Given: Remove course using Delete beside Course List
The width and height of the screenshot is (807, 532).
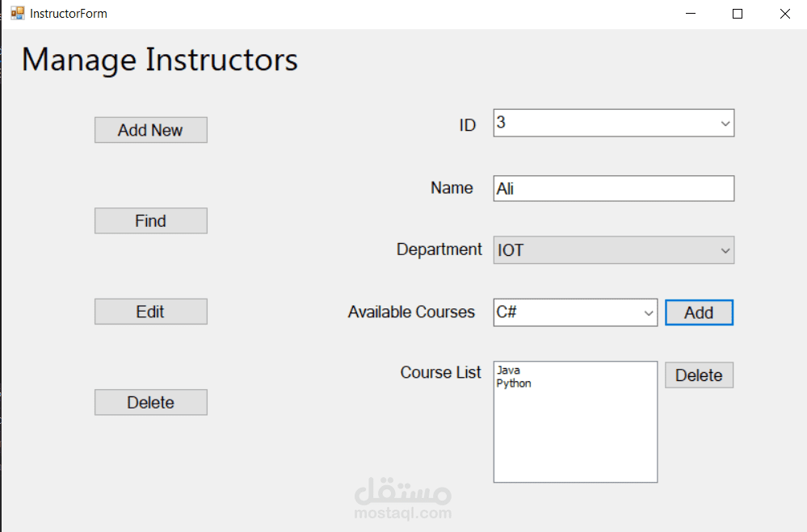Looking at the screenshot, I should point(699,375).
